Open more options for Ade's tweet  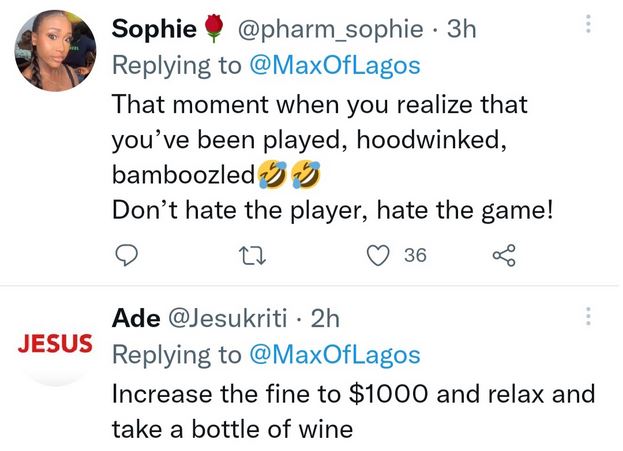[x=588, y=317]
